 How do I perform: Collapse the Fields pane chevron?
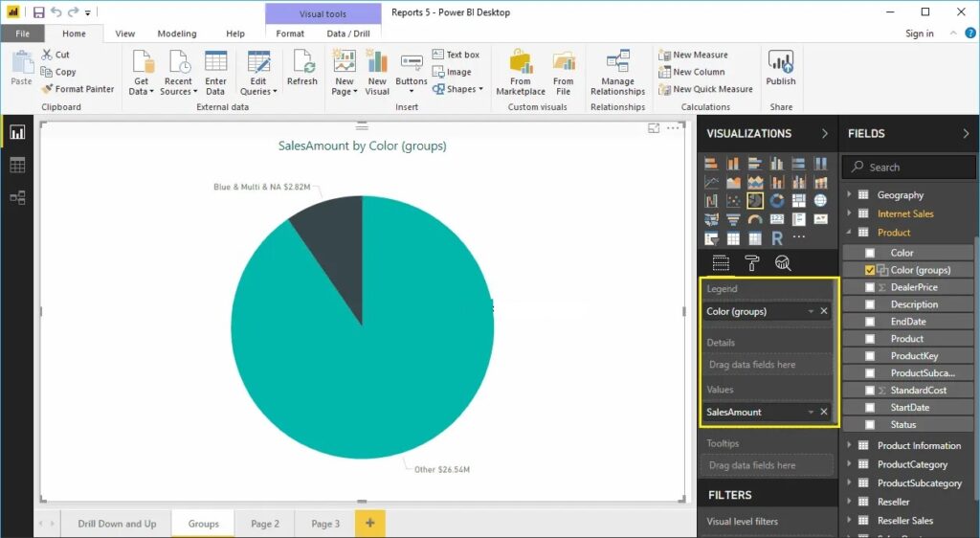(x=966, y=134)
